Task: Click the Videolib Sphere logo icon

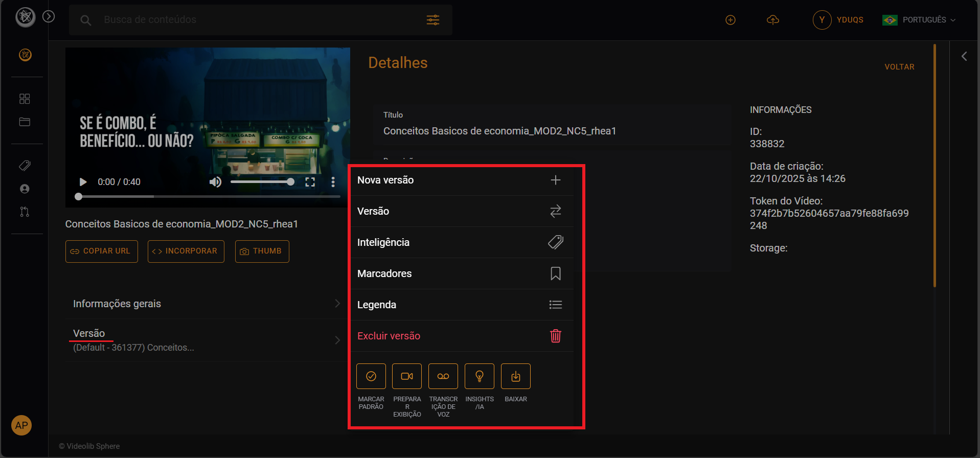Action: click(25, 17)
